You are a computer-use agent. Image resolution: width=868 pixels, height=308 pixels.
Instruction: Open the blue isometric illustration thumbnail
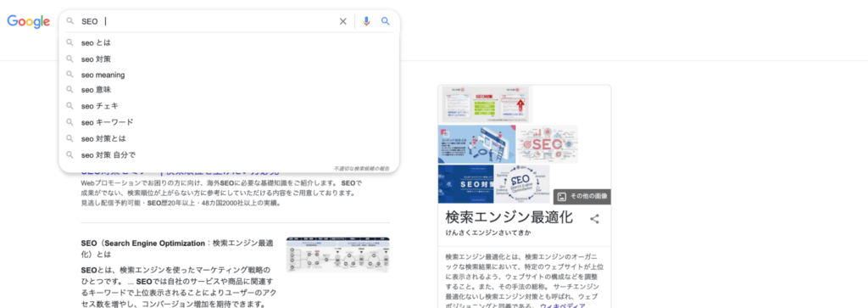(x=476, y=144)
